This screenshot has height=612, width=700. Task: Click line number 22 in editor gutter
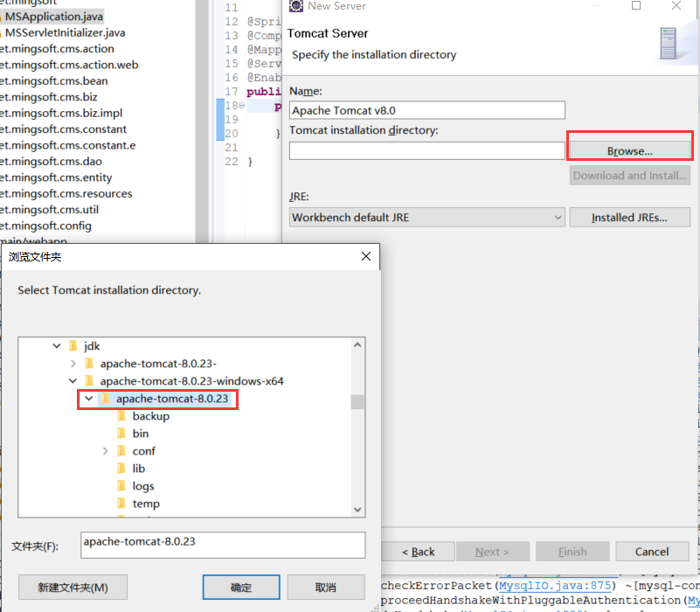pos(232,161)
